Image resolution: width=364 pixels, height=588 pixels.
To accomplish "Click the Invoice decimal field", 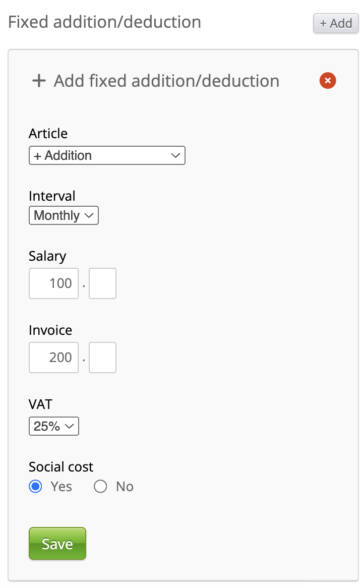I will click(102, 358).
